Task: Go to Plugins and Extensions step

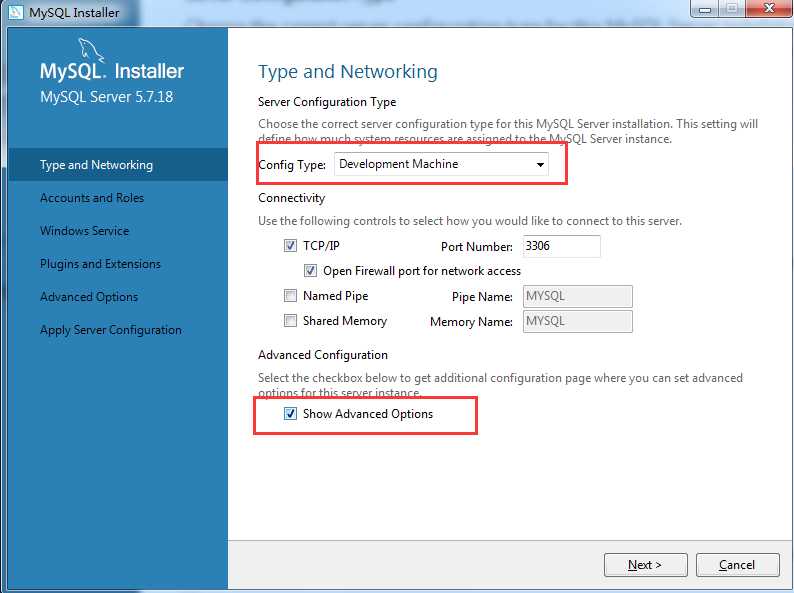Action: click(x=100, y=264)
